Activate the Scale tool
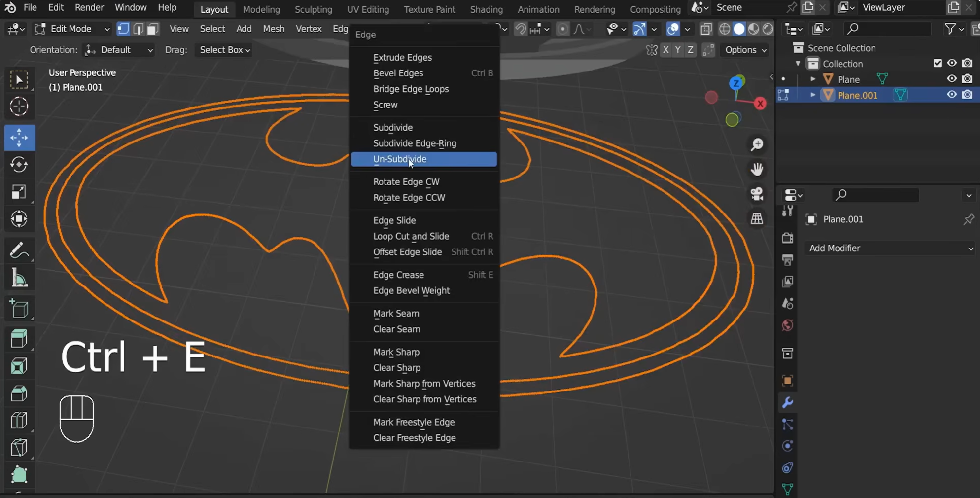The width and height of the screenshot is (980, 498). coord(19,192)
